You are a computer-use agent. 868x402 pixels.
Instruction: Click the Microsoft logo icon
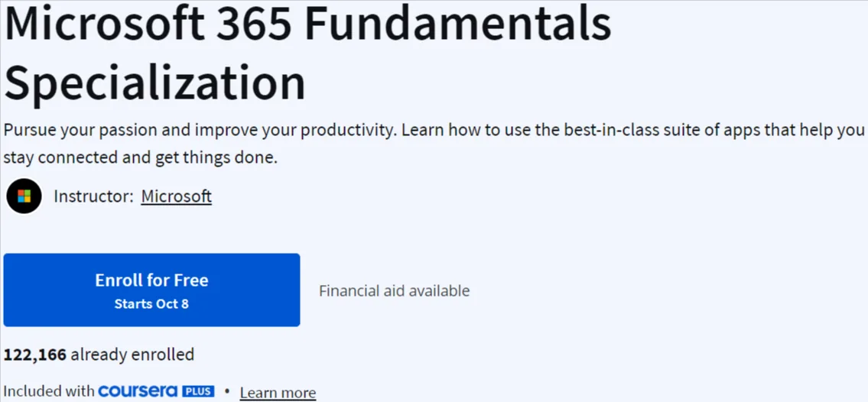[x=24, y=196]
